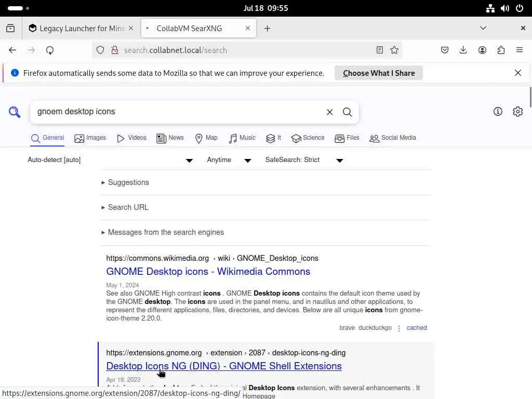Switch to the Videos category
Viewport: 532px width, 399px height.
pyautogui.click(x=131, y=138)
